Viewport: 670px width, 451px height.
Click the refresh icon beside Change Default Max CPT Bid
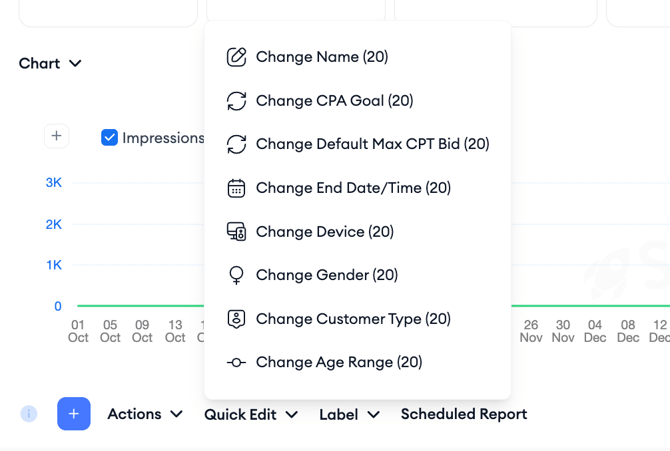click(236, 144)
